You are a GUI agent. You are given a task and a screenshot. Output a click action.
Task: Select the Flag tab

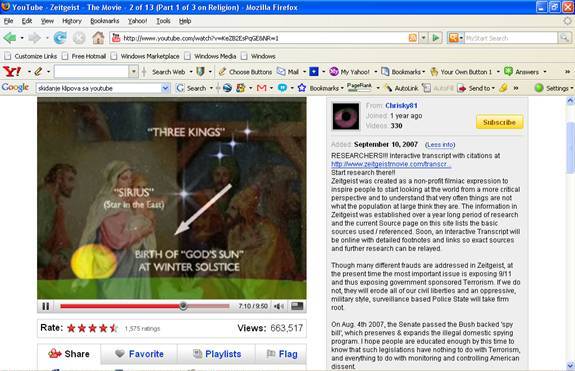click(282, 354)
